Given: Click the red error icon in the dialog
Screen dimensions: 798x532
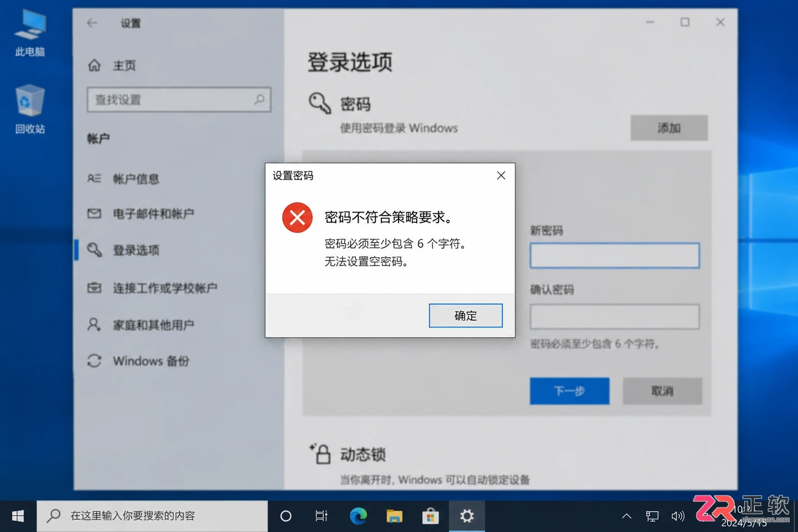Looking at the screenshot, I should point(298,217).
